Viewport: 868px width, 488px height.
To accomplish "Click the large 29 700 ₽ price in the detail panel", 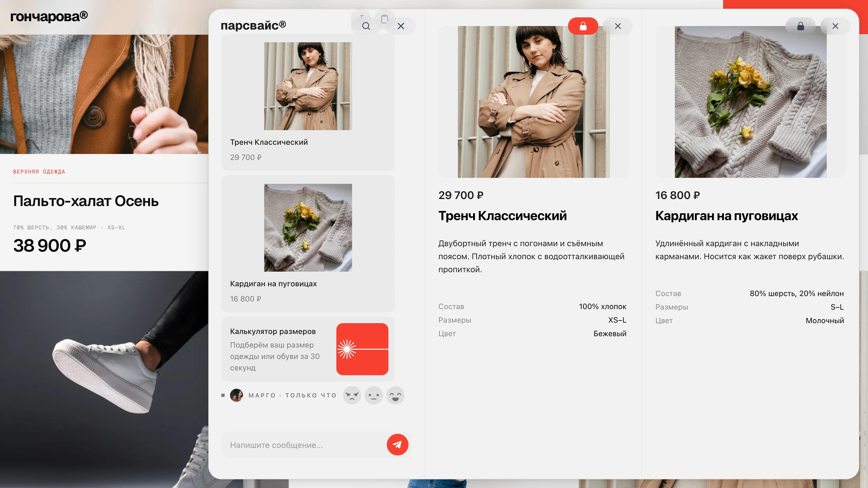I will [x=461, y=195].
